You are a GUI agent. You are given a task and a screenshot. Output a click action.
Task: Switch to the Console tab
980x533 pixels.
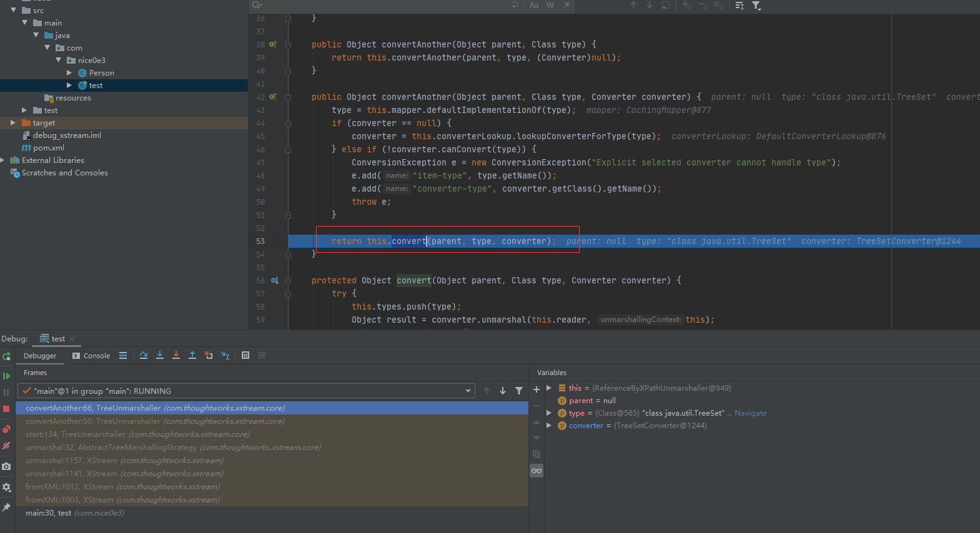tap(91, 356)
